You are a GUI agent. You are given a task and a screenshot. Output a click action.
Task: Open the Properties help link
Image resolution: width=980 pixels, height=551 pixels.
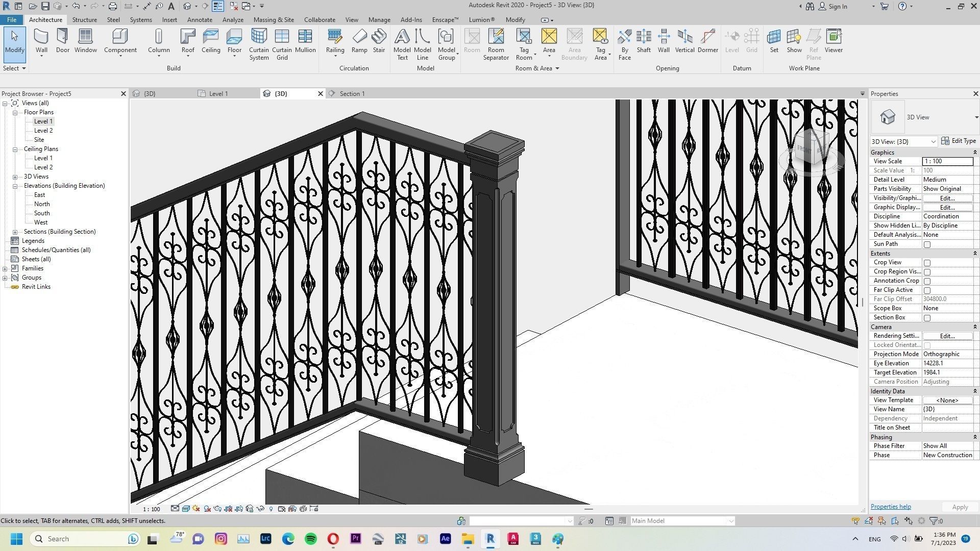(890, 506)
